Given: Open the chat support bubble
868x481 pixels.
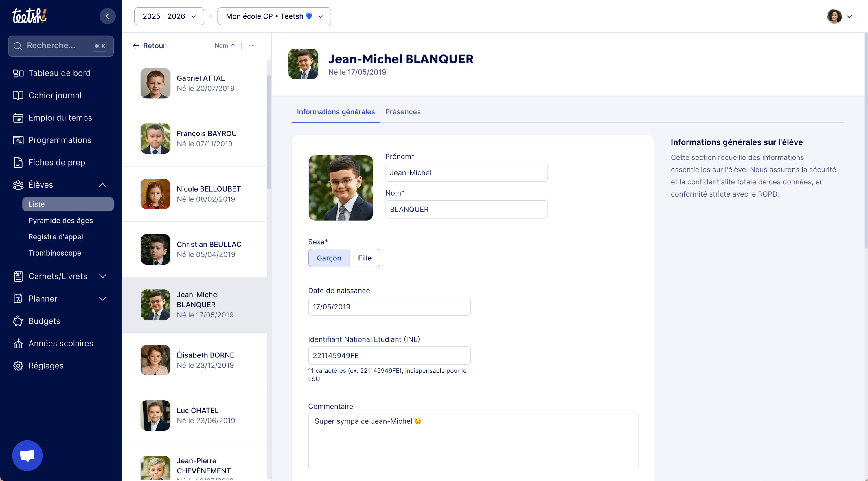Looking at the screenshot, I should click(x=27, y=455).
